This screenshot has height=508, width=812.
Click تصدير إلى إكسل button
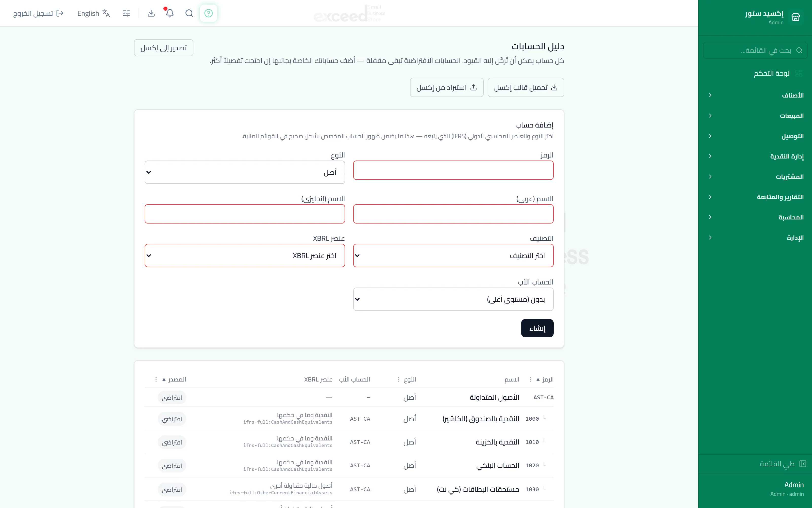163,48
